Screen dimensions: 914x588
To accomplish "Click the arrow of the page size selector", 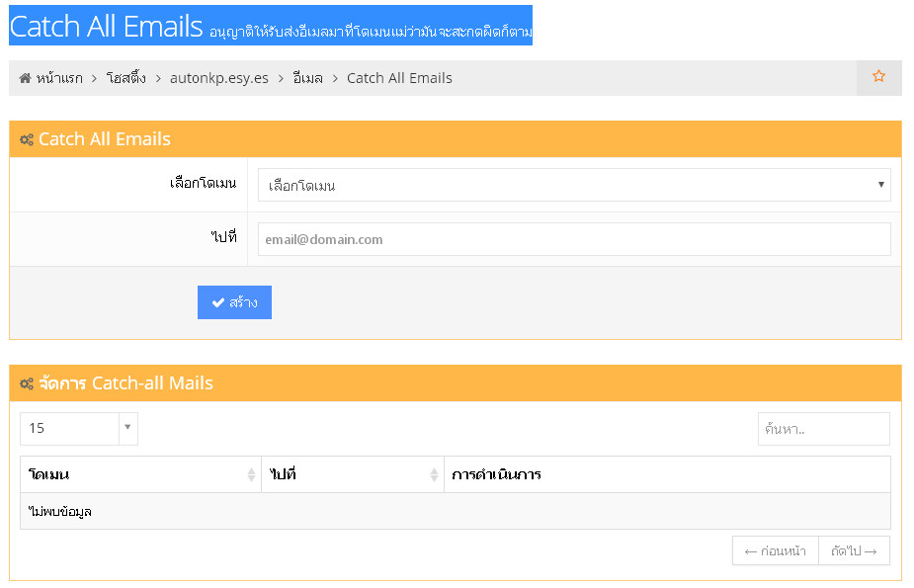I will pos(127,428).
